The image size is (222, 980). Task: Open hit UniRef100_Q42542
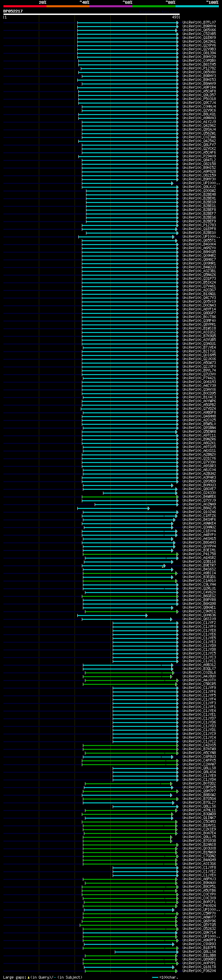(x=199, y=141)
